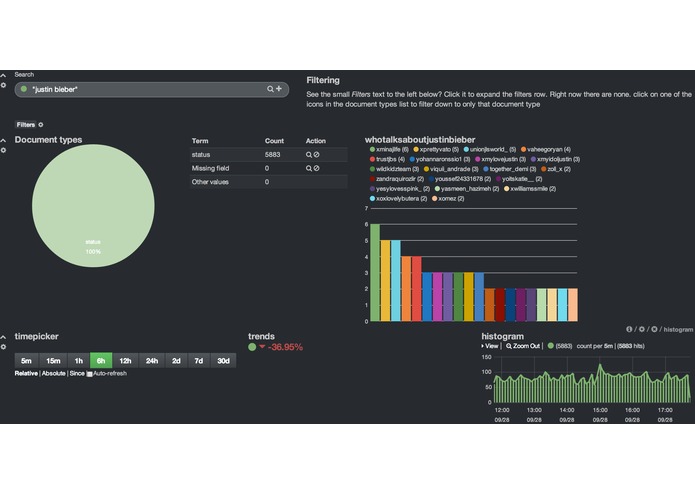695x494 pixels.
Task: Click the green dot of the "justin bieber" query
Action: pyautogui.click(x=24, y=89)
